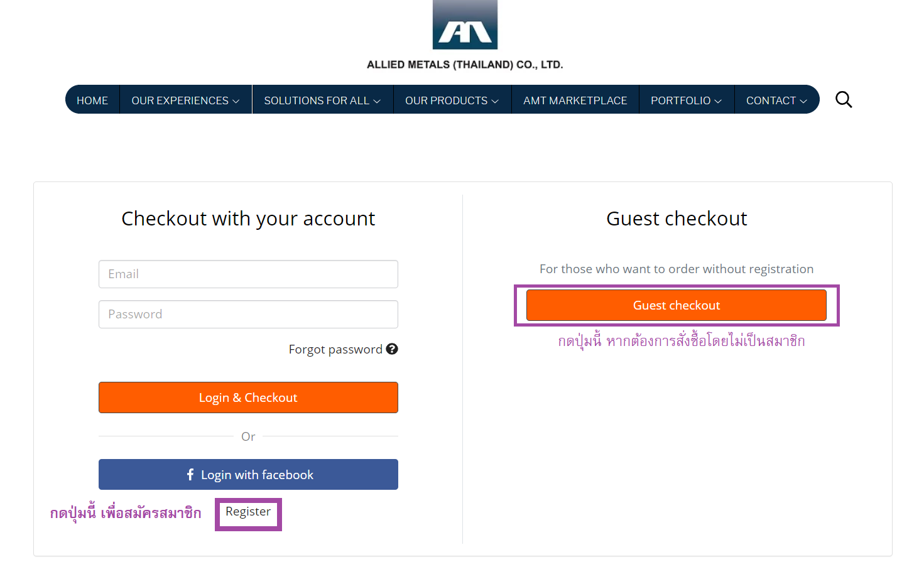Open the OUR PRODUCTS dropdown menu
The width and height of the screenshot is (924, 562).
(452, 100)
